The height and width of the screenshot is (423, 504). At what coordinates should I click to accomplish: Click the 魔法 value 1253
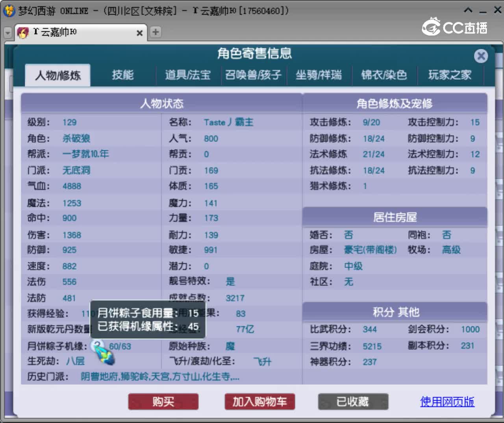(x=72, y=203)
